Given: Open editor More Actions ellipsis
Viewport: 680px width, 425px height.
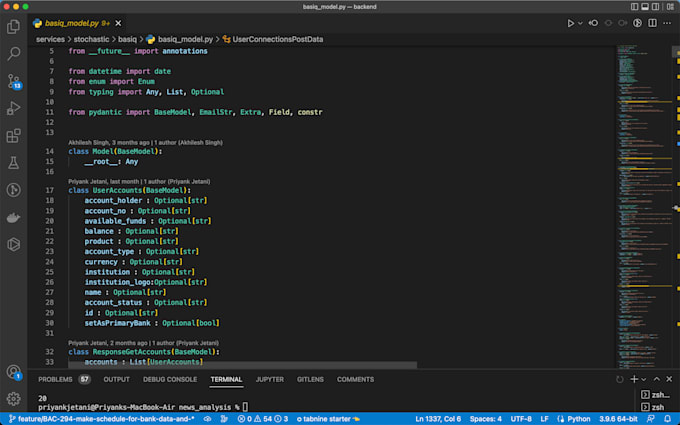Looking at the screenshot, I should click(667, 23).
